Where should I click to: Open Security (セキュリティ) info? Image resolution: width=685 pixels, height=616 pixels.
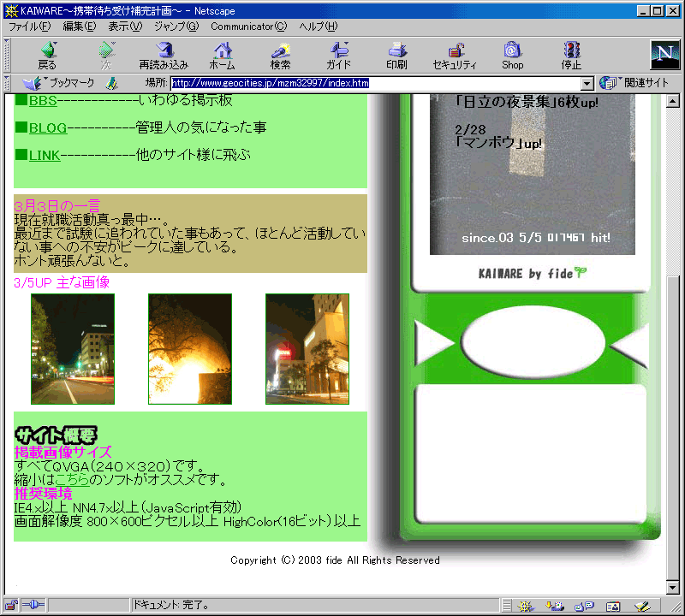click(x=455, y=56)
